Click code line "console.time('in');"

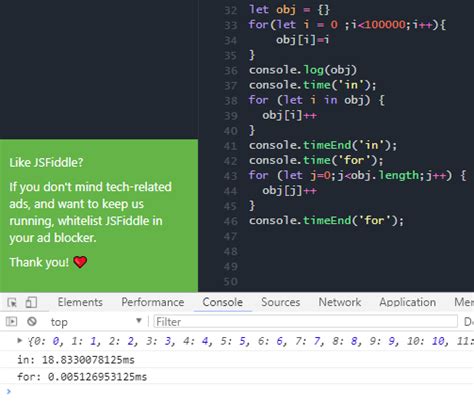coord(313,85)
